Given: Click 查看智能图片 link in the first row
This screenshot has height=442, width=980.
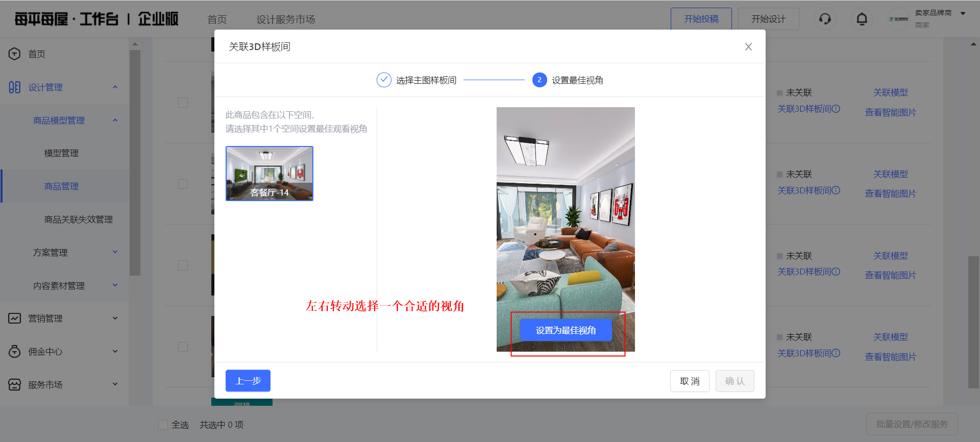Looking at the screenshot, I should click(890, 112).
